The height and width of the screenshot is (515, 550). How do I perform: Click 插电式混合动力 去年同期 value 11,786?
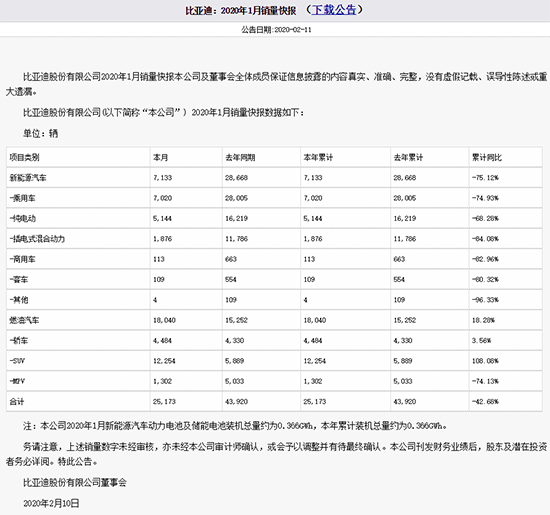tap(236, 239)
